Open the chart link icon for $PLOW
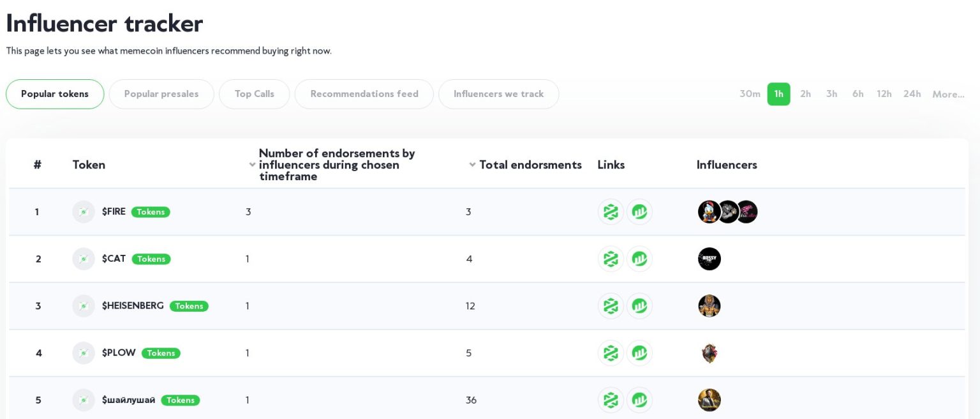The height and width of the screenshot is (419, 980). (x=639, y=353)
